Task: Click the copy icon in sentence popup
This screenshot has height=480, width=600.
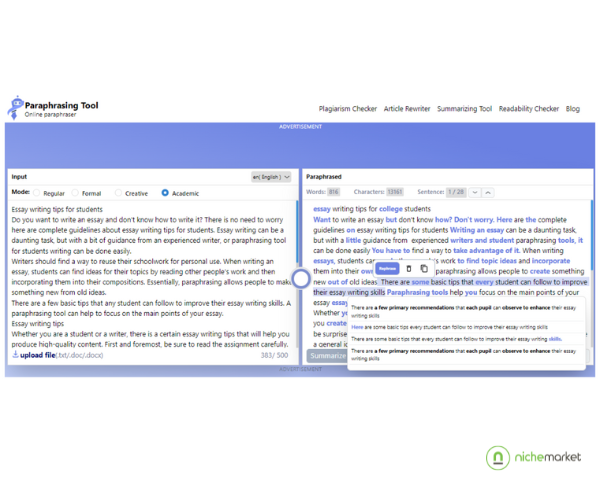Action: (x=424, y=269)
